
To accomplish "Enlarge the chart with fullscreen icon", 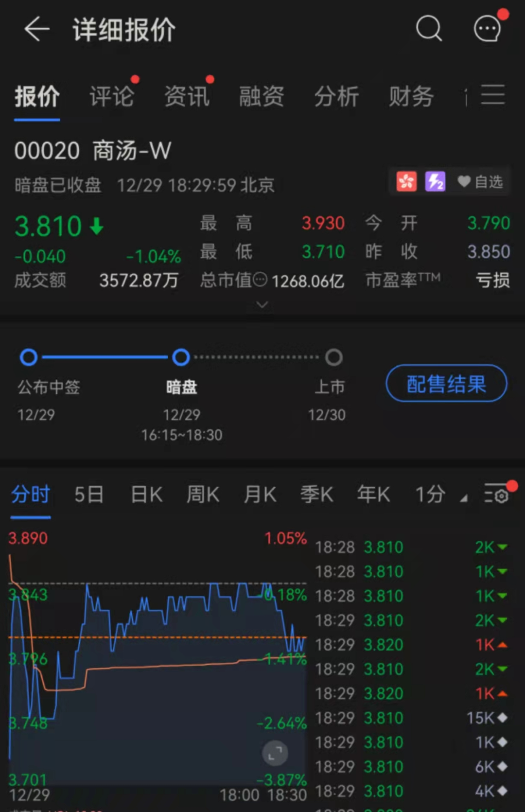I will click(275, 753).
